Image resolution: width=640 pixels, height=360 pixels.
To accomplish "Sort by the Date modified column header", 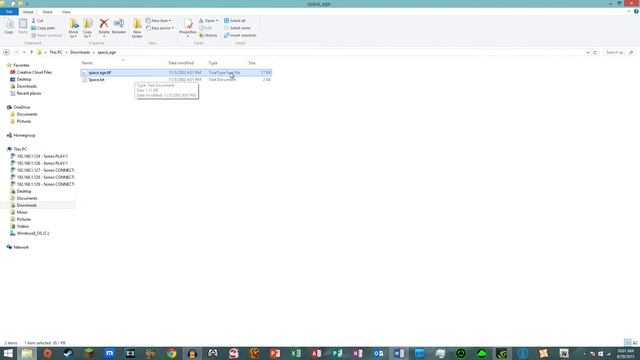I will tap(181, 63).
